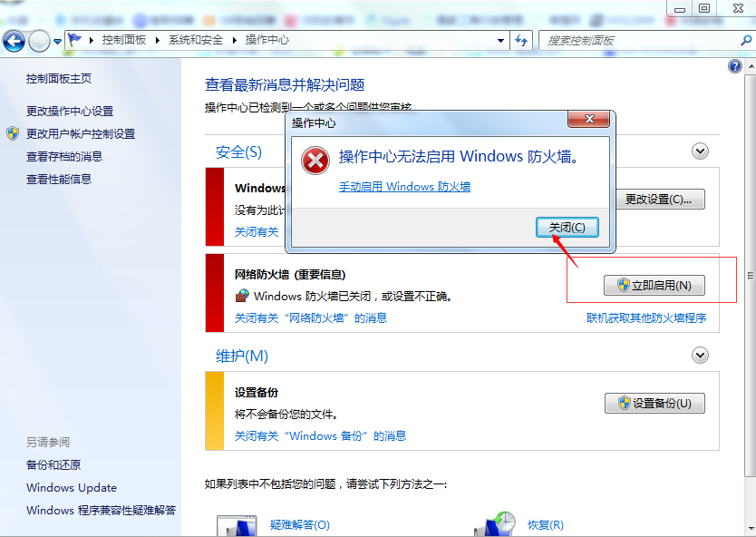Collapse the 安全(S) section chevron
The width and height of the screenshot is (756, 537).
point(700,151)
